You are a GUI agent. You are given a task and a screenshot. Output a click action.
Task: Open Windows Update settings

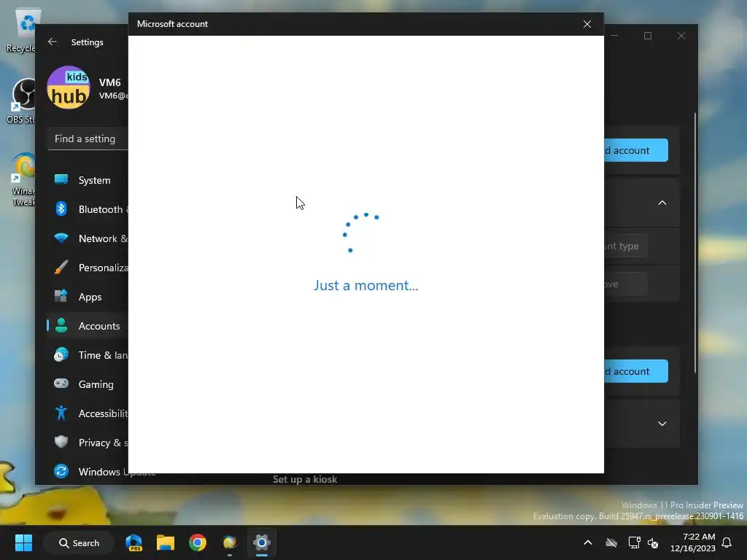coord(88,472)
